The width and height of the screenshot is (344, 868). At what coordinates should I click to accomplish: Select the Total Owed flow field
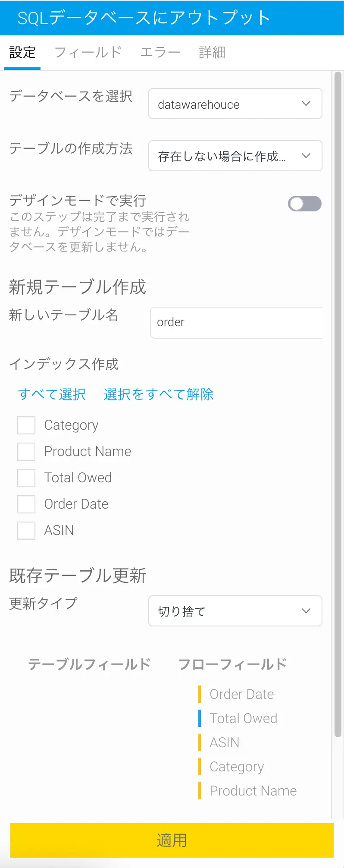[243, 718]
